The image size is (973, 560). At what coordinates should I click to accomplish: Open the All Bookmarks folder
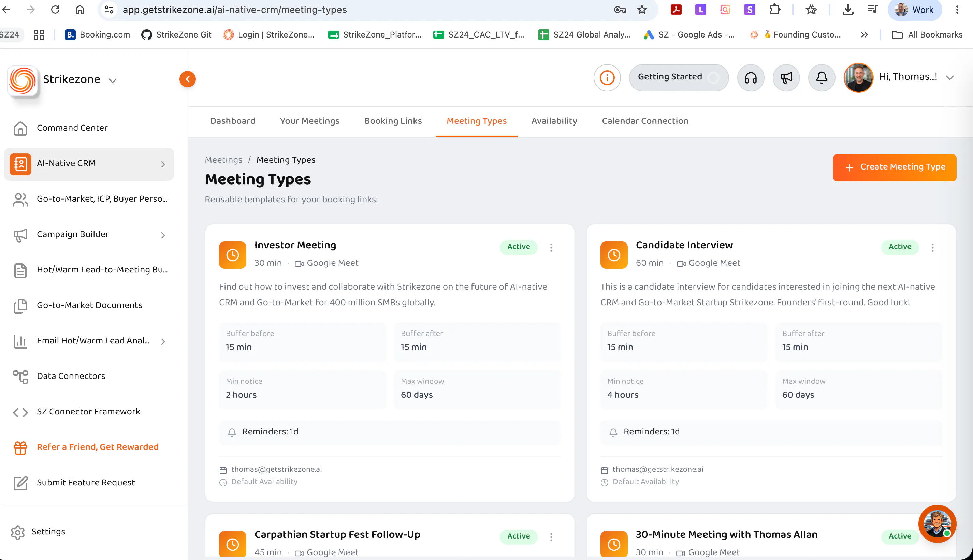coord(927,34)
